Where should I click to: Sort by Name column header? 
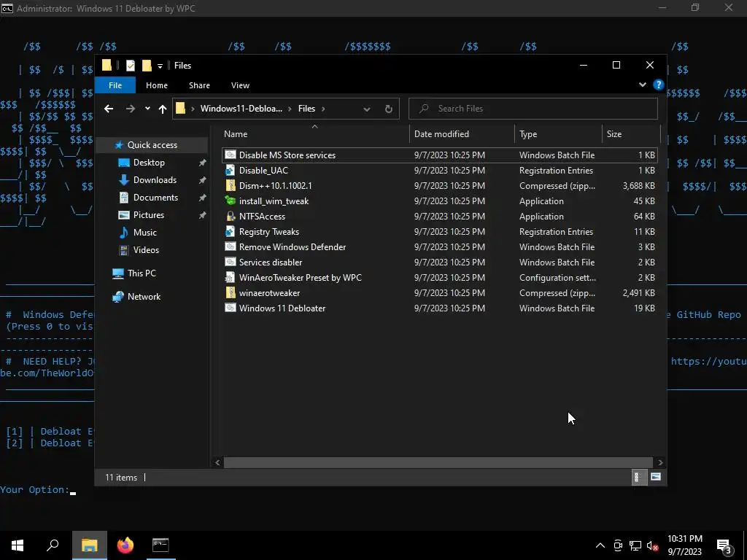pos(314,134)
